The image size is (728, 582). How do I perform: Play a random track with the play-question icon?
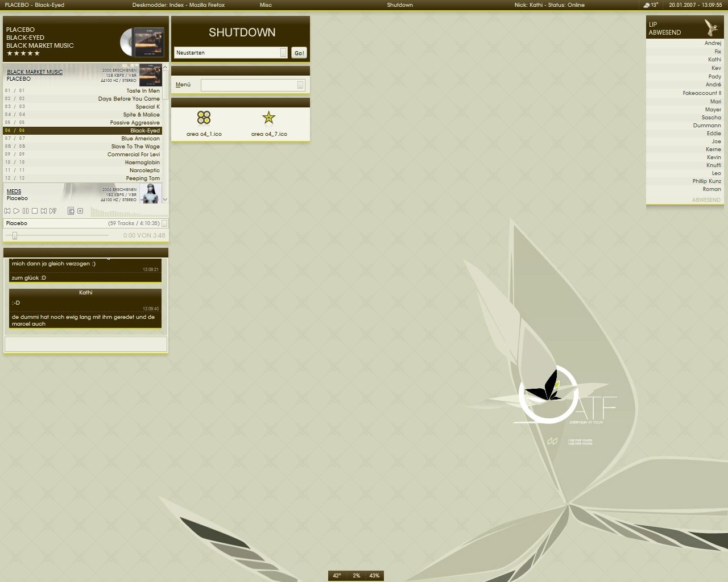click(53, 211)
